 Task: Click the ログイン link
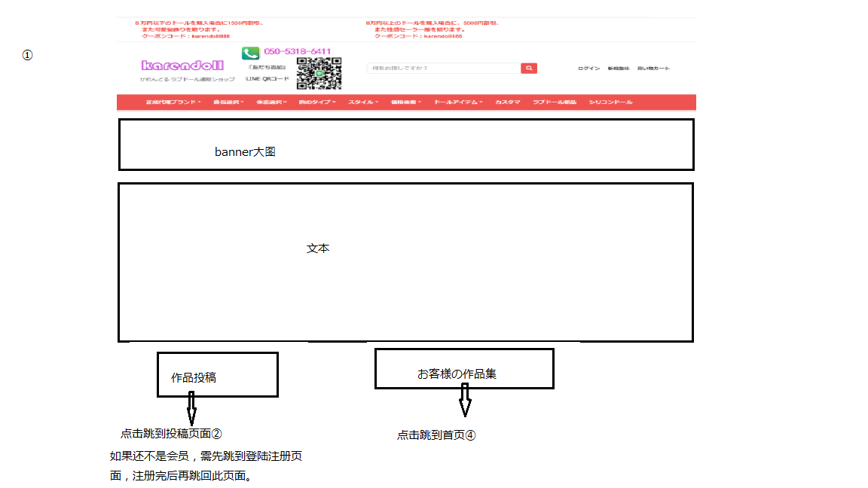pos(588,69)
